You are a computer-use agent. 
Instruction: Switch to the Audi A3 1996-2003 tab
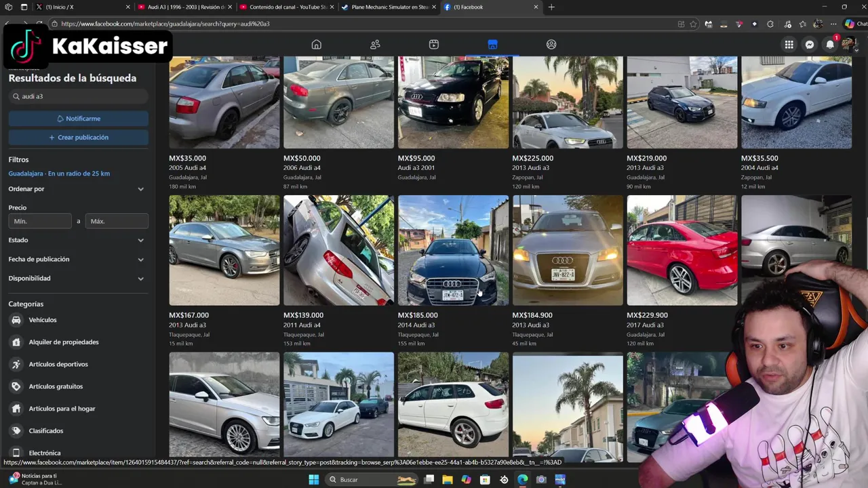pos(184,7)
